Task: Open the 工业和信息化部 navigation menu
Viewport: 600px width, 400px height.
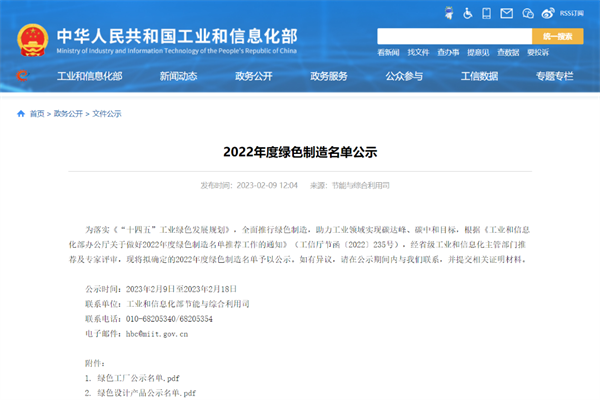Action: click(89, 76)
